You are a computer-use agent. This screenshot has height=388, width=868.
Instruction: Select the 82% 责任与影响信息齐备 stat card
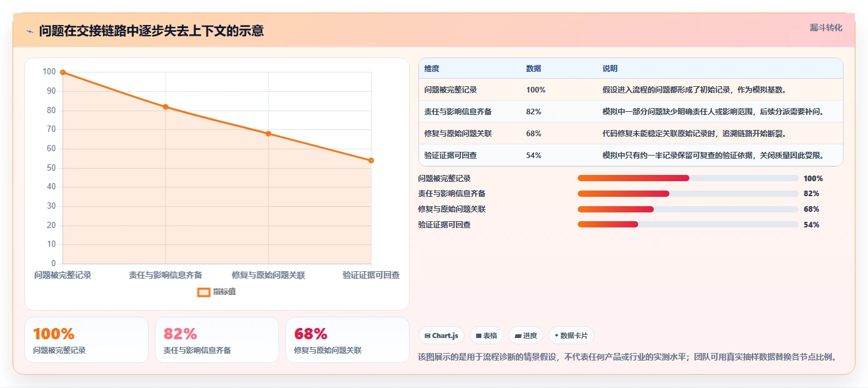tap(217, 340)
